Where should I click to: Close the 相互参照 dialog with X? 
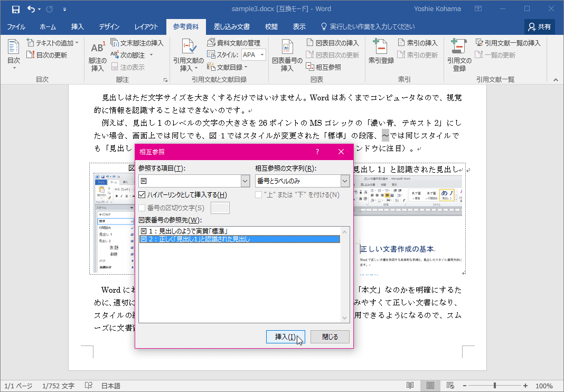coord(341,152)
